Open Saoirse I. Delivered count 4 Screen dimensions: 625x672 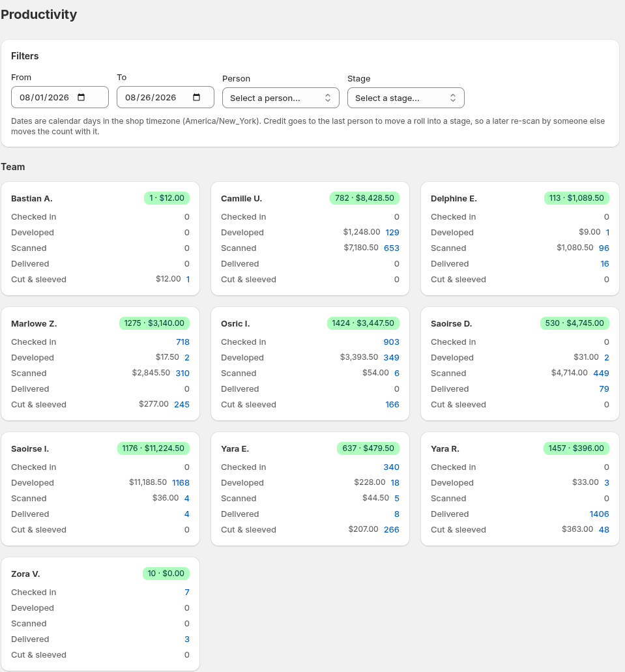[x=187, y=514]
